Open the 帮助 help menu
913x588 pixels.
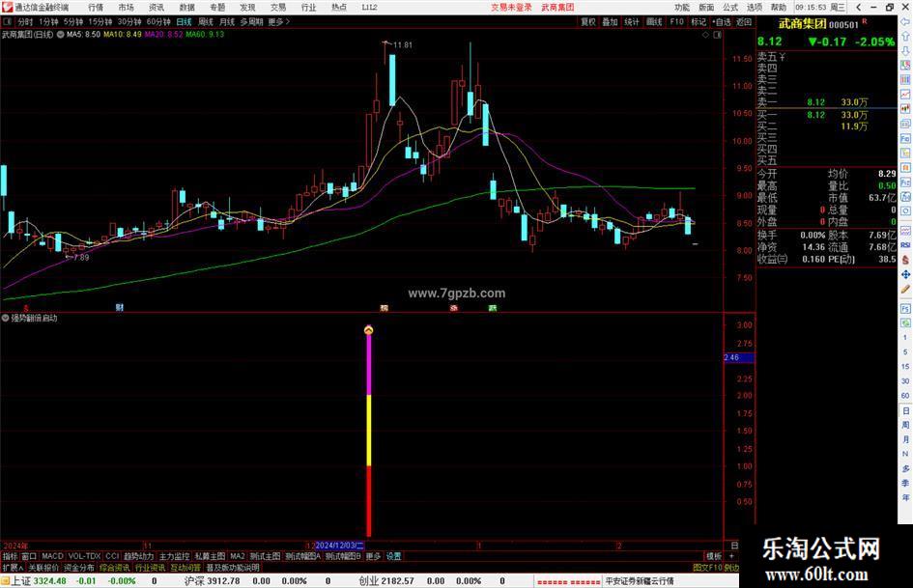(778, 7)
